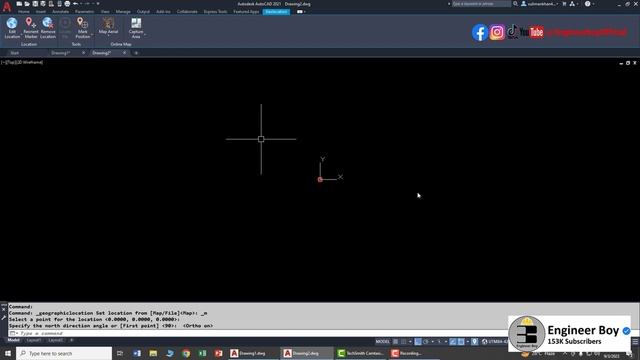640x360 pixels.
Task: Open the Express Tools ribbon tab
Action: (216, 12)
